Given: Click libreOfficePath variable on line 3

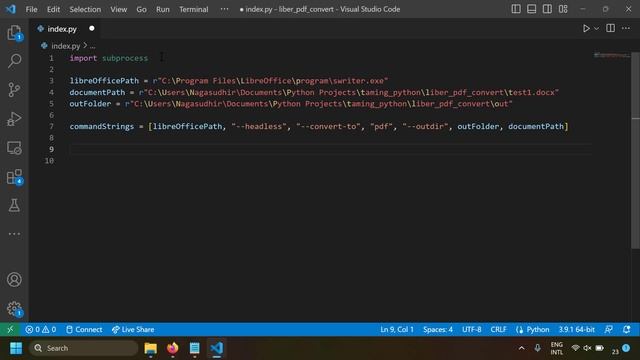Looking at the screenshot, I should (x=104, y=81).
